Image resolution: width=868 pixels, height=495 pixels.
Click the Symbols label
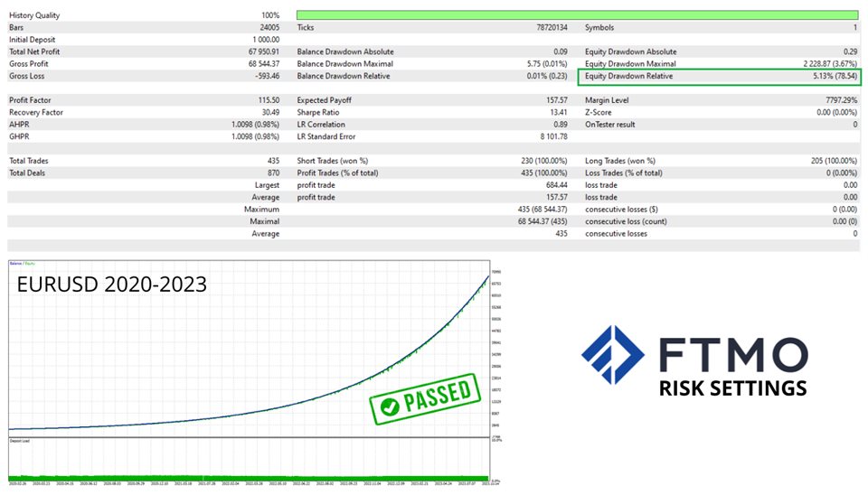click(599, 28)
